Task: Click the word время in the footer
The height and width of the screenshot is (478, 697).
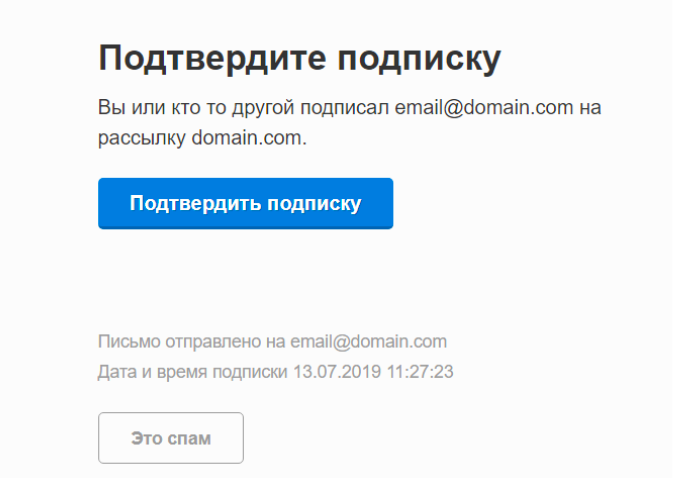Action: click(x=182, y=373)
